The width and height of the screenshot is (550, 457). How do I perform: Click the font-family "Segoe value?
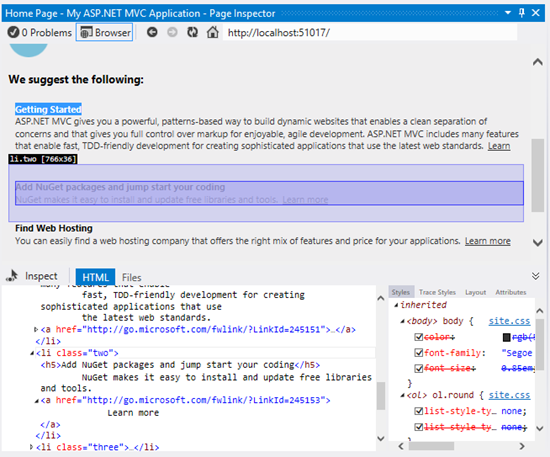517,353
